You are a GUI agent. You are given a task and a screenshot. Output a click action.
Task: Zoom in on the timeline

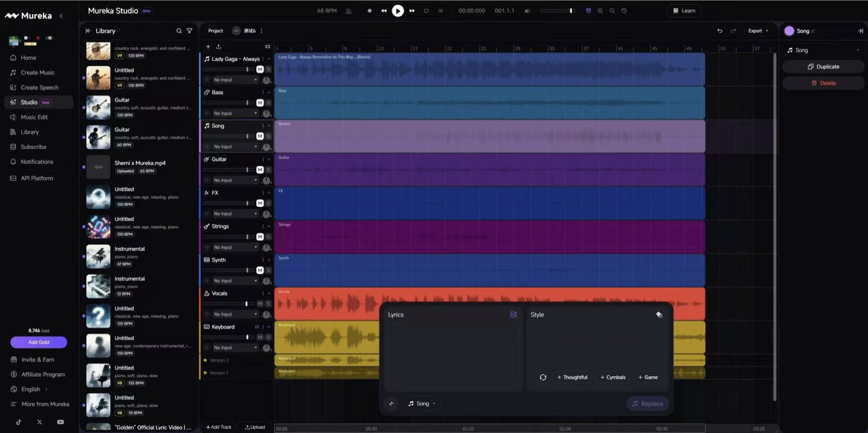[x=600, y=11]
